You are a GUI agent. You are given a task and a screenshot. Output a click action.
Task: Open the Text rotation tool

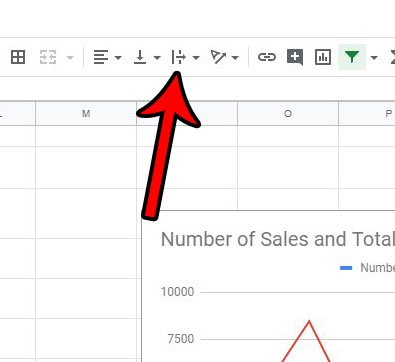[218, 57]
